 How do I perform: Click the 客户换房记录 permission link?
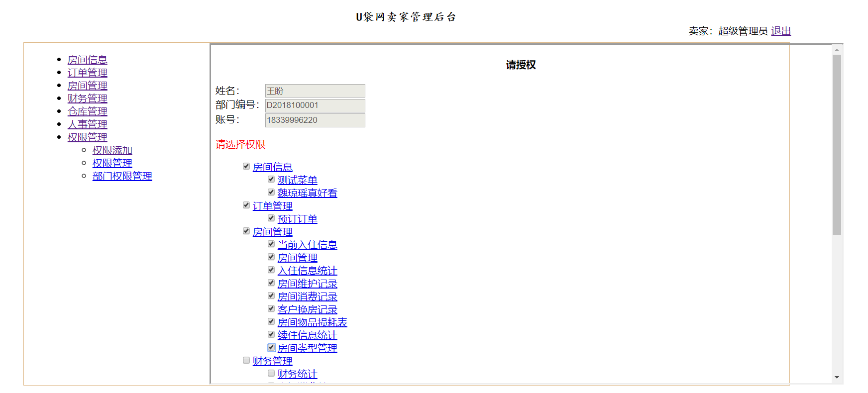click(x=307, y=309)
